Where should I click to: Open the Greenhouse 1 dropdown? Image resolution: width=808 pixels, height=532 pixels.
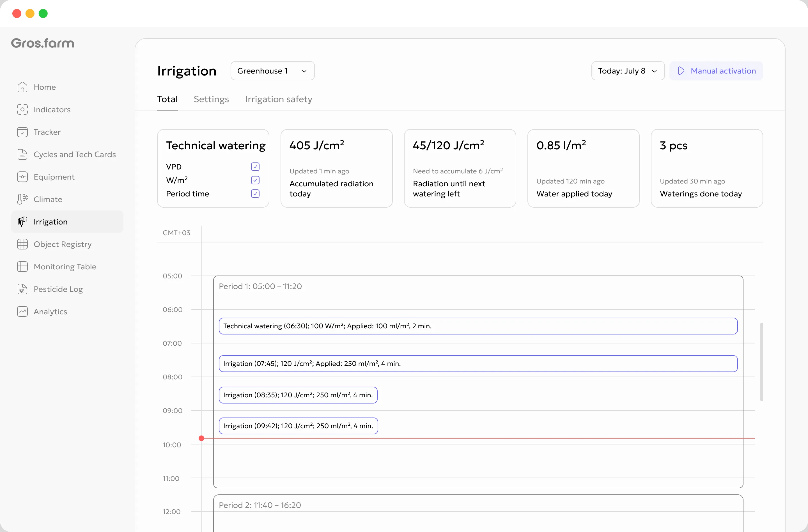click(x=272, y=71)
